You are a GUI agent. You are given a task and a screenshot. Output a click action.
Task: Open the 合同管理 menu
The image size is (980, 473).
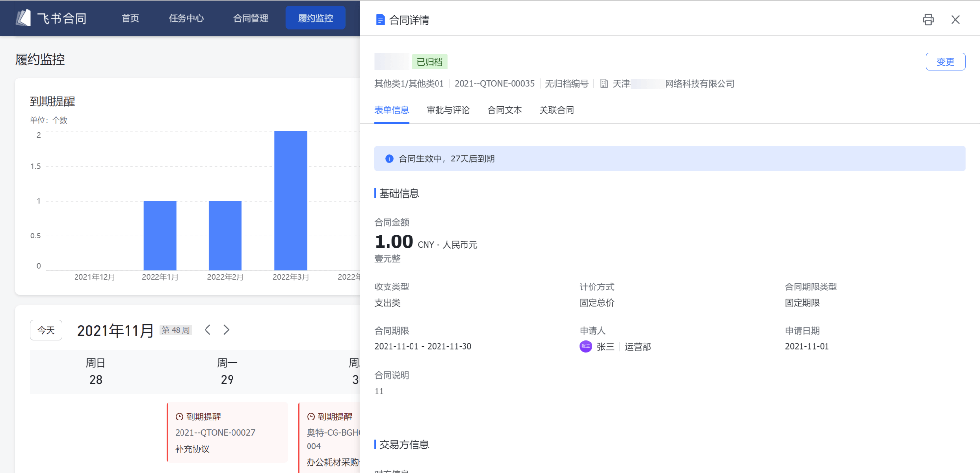tap(251, 18)
